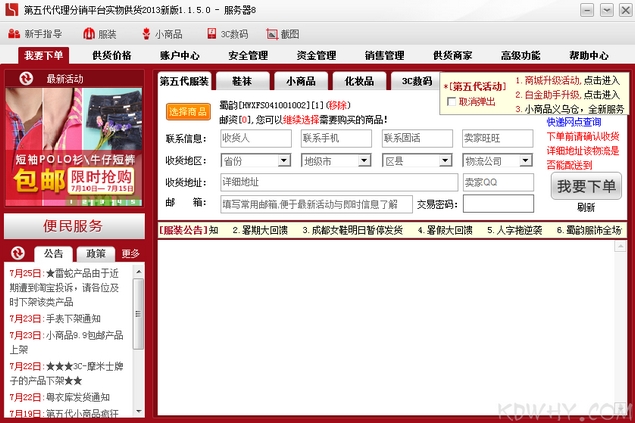Focus the 卖家QQ input field
The height and width of the screenshot is (423, 635).
coord(498,183)
